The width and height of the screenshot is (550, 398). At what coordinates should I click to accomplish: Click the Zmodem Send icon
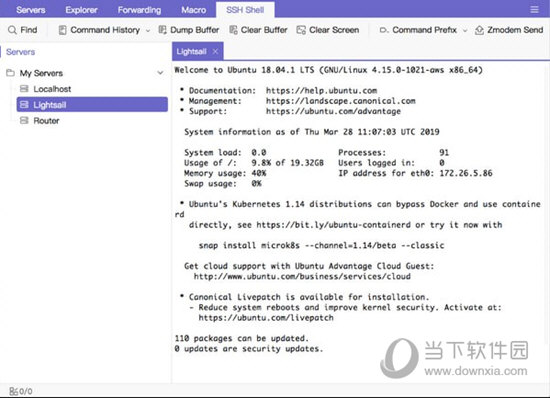(479, 30)
